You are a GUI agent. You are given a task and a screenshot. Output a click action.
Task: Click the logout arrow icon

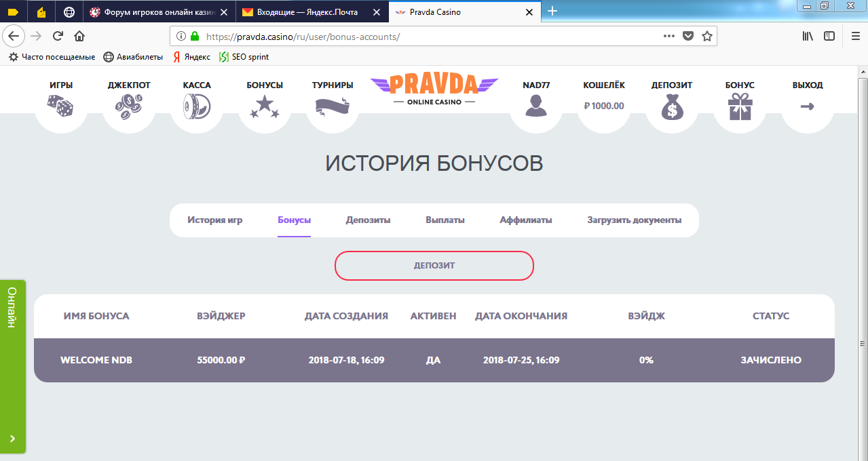[x=808, y=106]
